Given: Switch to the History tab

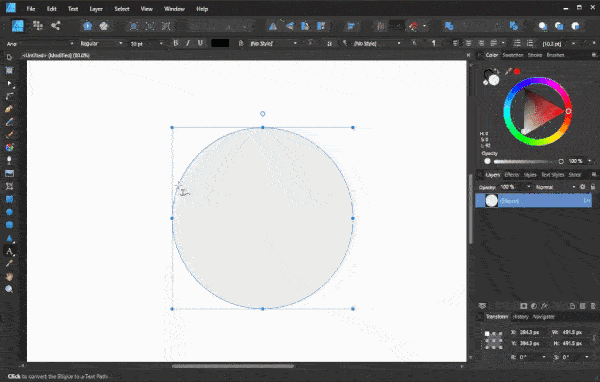Looking at the screenshot, I should (520, 317).
